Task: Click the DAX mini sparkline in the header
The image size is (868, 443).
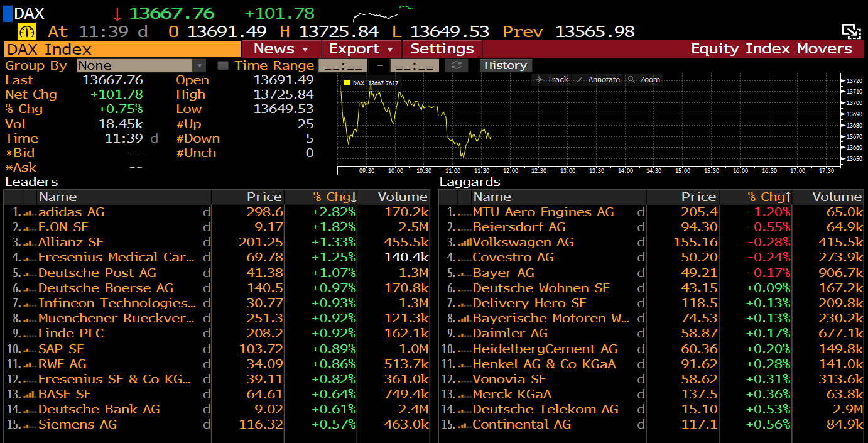Action: pos(383,13)
